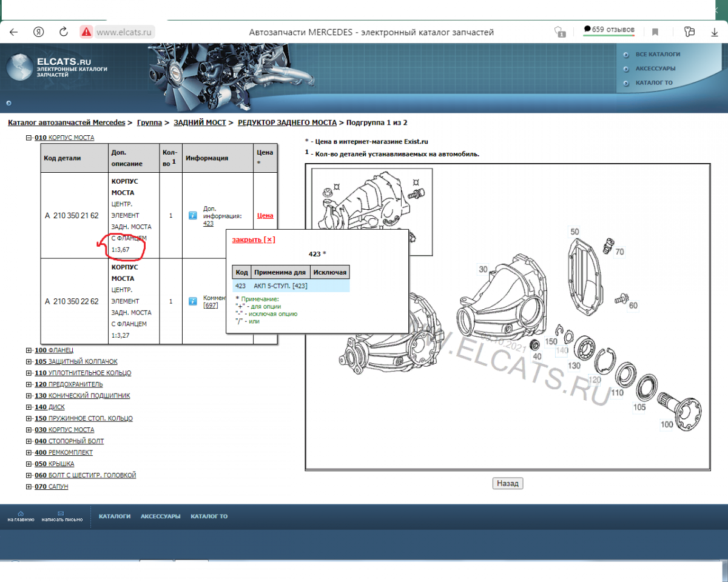The height and width of the screenshot is (582, 728).
Task: Open the 659 отзывов reviews badge
Action: pyautogui.click(x=609, y=30)
